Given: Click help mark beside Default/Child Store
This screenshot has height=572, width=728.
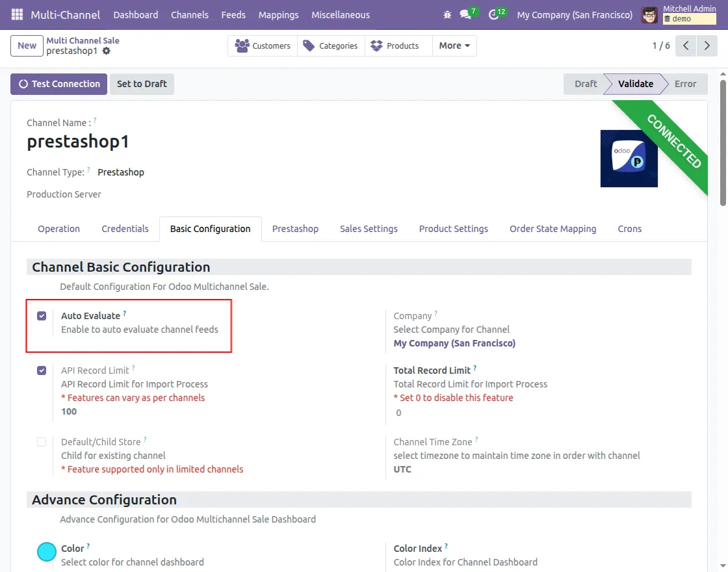Looking at the screenshot, I should [145, 439].
